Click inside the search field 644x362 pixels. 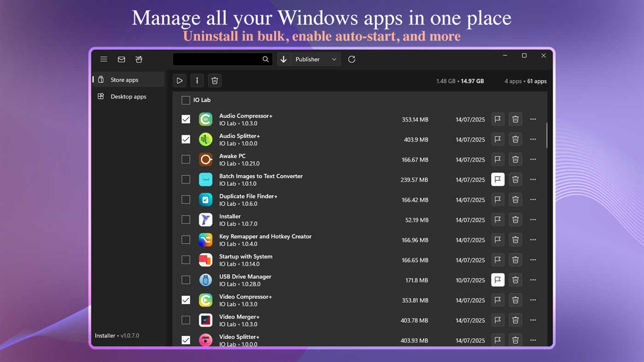point(221,59)
